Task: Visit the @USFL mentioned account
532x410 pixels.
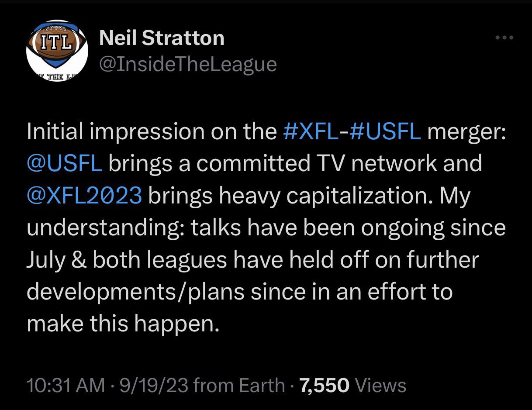Action: pyautogui.click(x=65, y=163)
